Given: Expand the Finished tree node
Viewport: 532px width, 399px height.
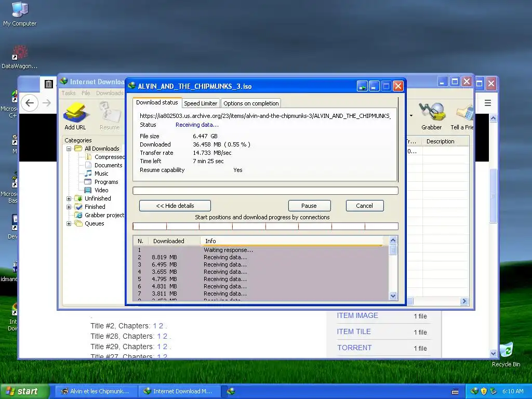Looking at the screenshot, I should point(69,207).
